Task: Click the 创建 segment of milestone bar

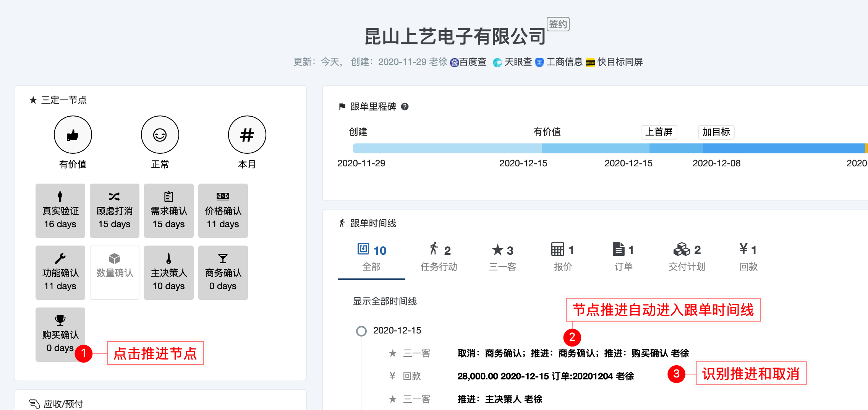Action: (447, 148)
